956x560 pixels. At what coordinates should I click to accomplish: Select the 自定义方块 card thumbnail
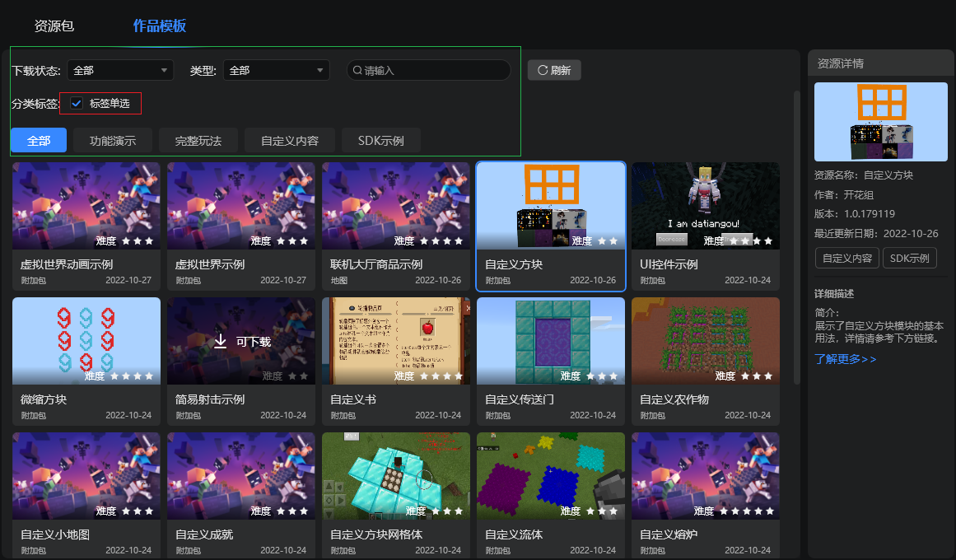coord(551,206)
